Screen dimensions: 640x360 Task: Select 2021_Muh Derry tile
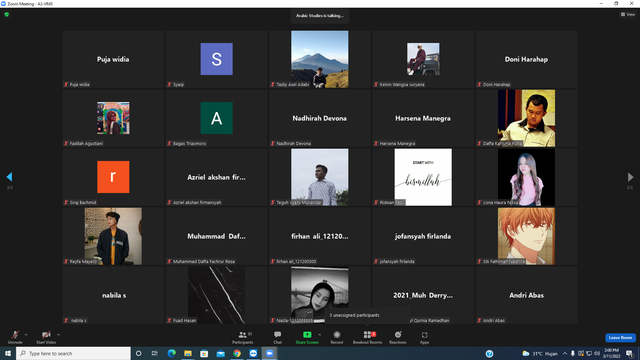(423, 295)
